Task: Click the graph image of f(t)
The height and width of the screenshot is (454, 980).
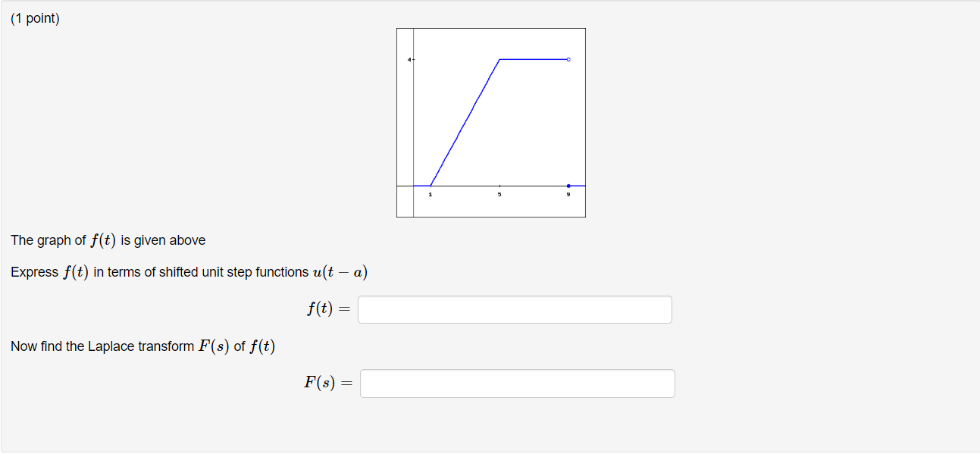Action: click(490, 121)
